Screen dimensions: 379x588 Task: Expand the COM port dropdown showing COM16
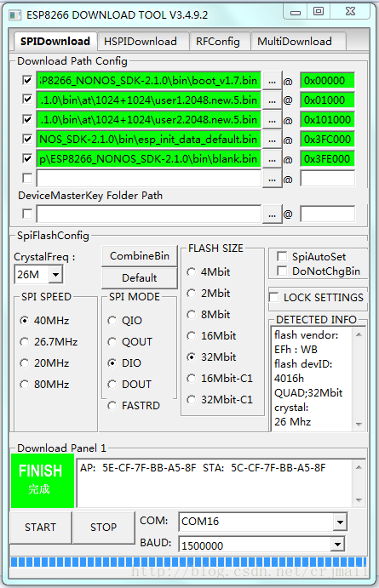tap(340, 522)
